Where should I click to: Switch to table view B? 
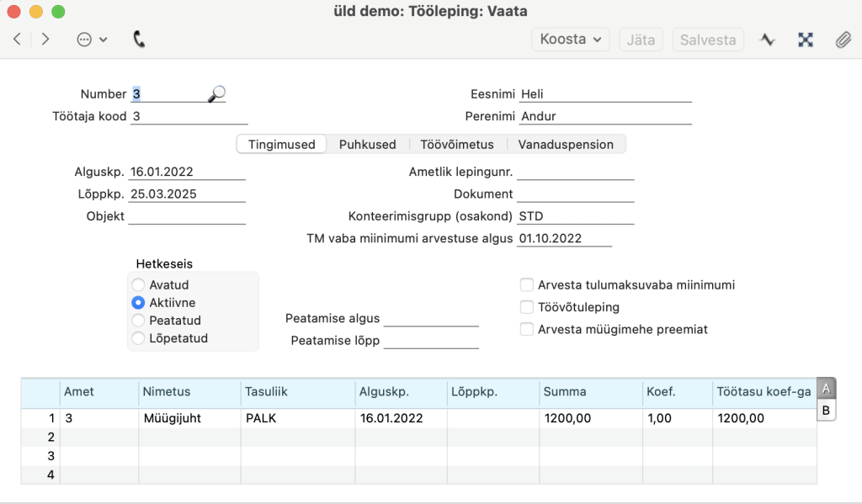pyautogui.click(x=826, y=411)
